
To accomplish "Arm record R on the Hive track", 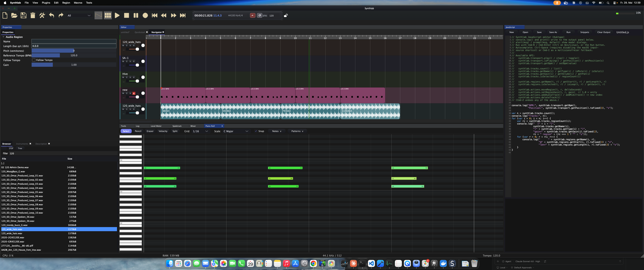I will coord(134,77).
